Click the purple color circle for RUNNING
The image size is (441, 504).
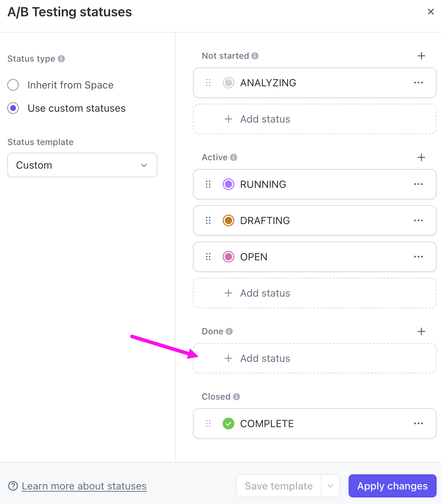(x=228, y=184)
